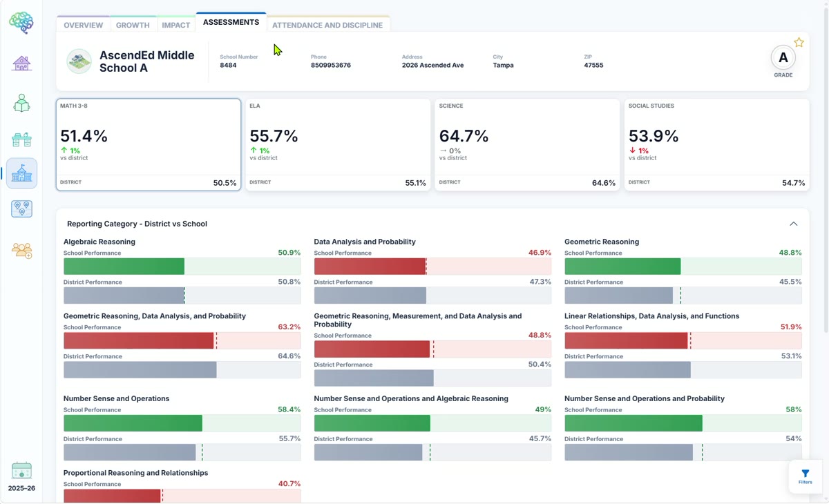The width and height of the screenshot is (829, 504).
Task: Open the house icon in the sidebar
Action: [x=21, y=63]
